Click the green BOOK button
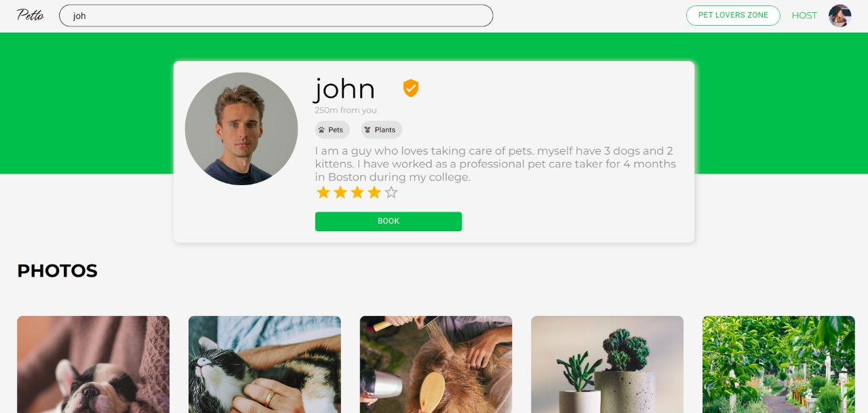 tap(389, 222)
